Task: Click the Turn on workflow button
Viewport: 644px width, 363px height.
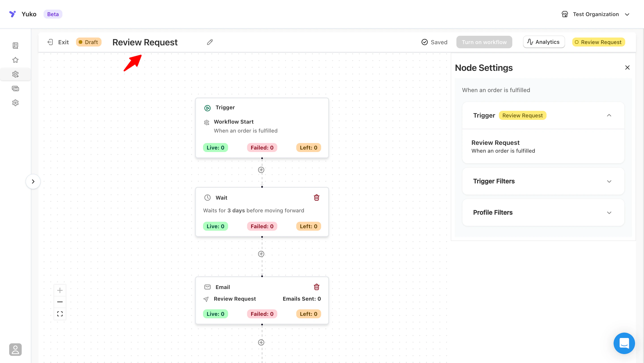Action: [484, 42]
